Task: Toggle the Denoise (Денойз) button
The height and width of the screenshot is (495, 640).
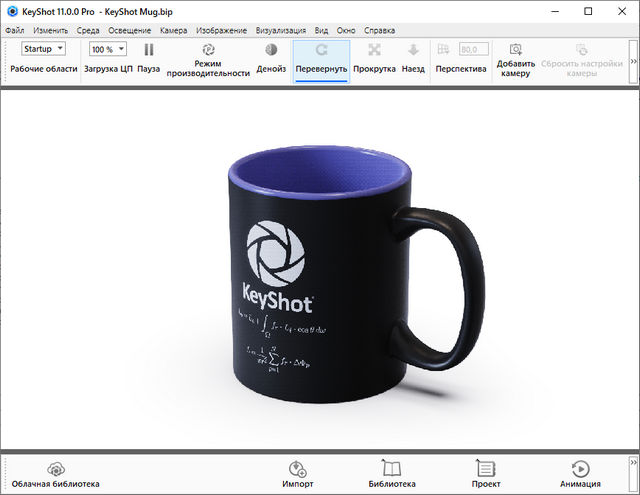Action: coord(271,57)
